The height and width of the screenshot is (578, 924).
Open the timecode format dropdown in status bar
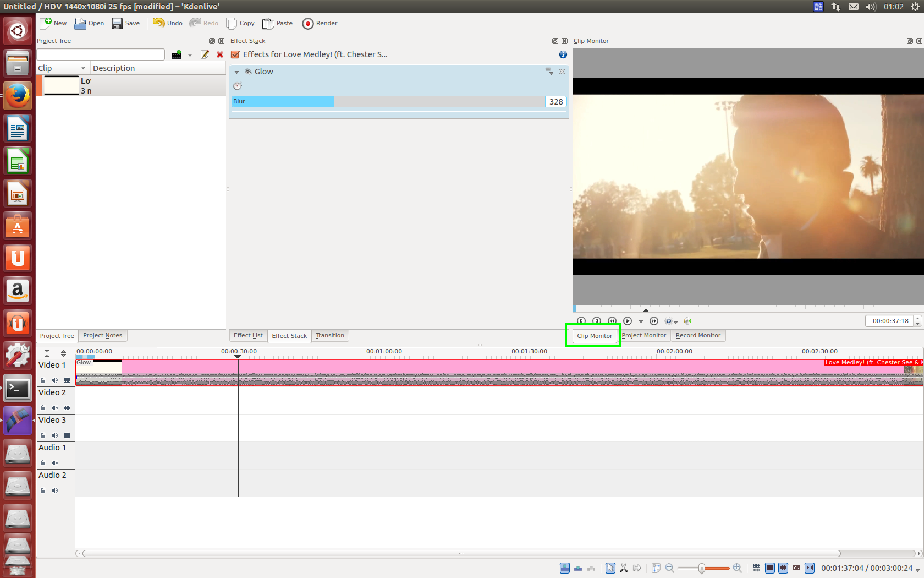[917, 570]
